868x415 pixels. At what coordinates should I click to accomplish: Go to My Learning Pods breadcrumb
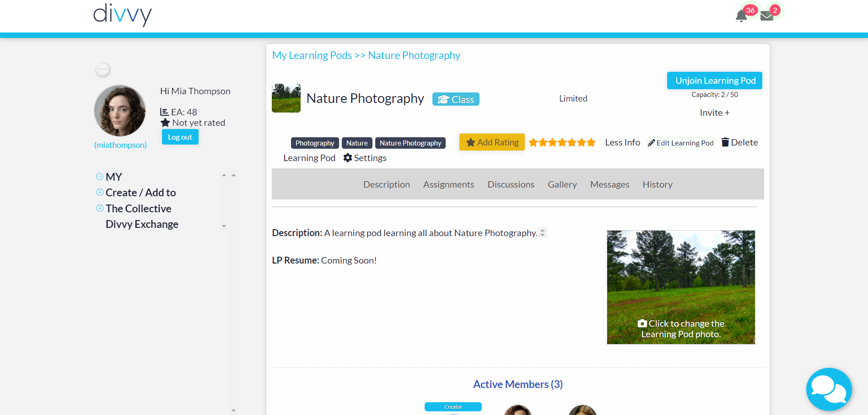(x=312, y=55)
